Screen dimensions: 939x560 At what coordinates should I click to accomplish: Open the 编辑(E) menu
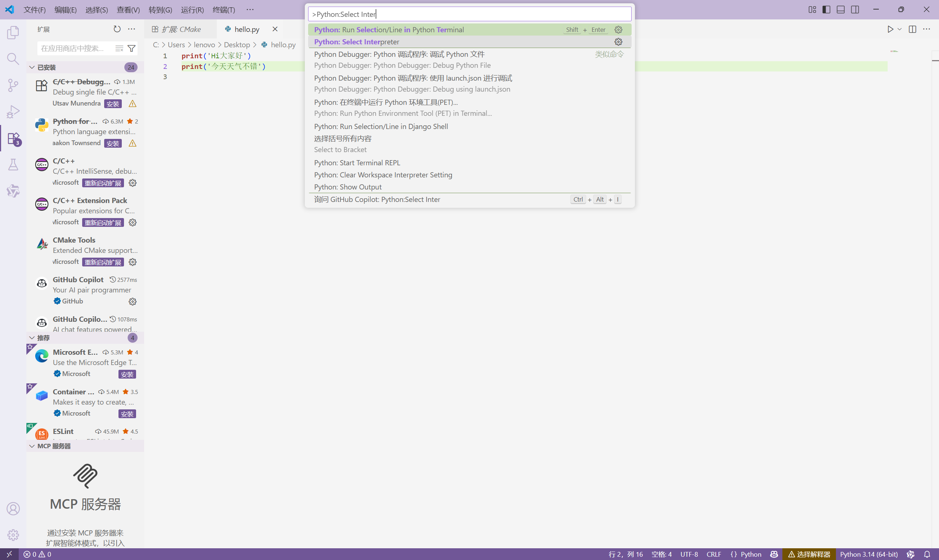click(65, 10)
